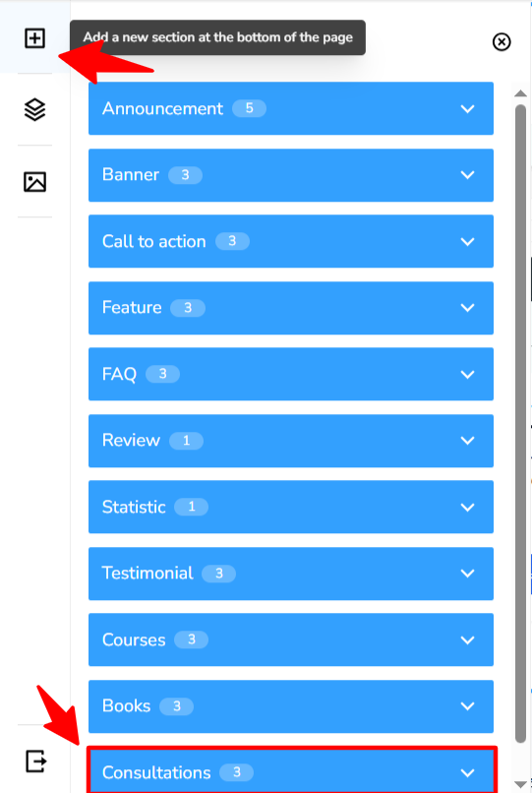Expand the Courses chevron arrow

pyautogui.click(x=468, y=640)
